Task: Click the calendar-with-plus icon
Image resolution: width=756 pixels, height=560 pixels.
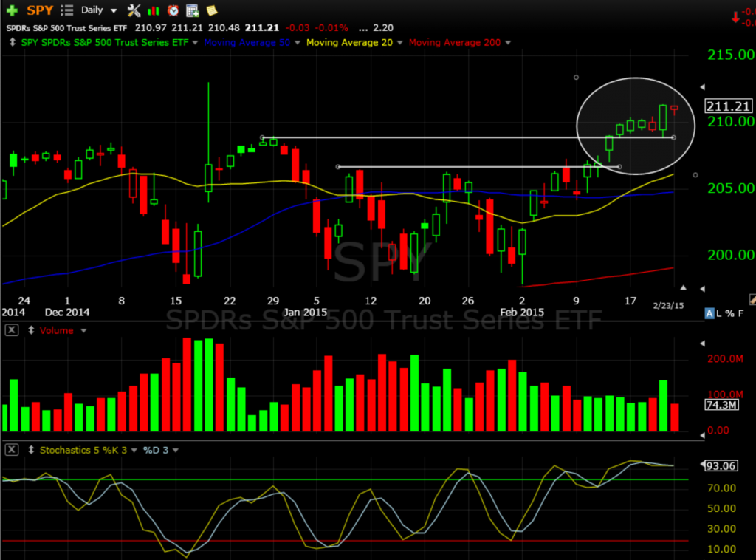Action: [x=193, y=10]
